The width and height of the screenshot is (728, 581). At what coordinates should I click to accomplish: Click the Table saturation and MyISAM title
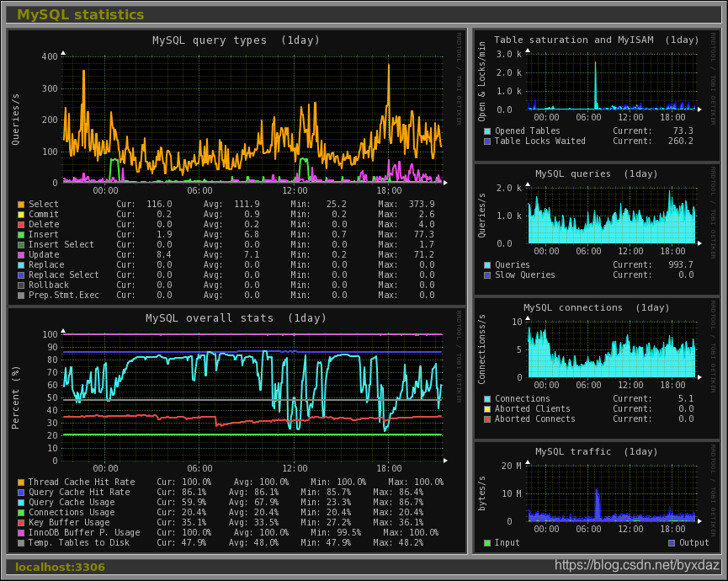tap(596, 40)
